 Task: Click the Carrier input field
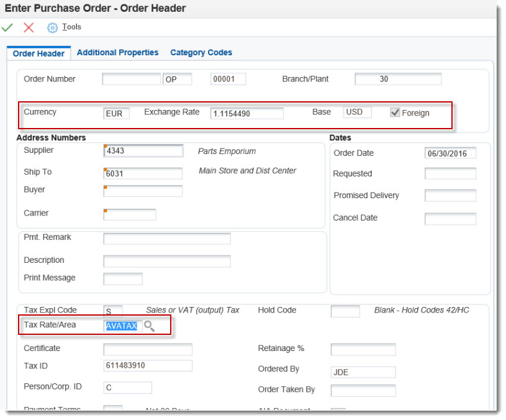click(x=130, y=214)
